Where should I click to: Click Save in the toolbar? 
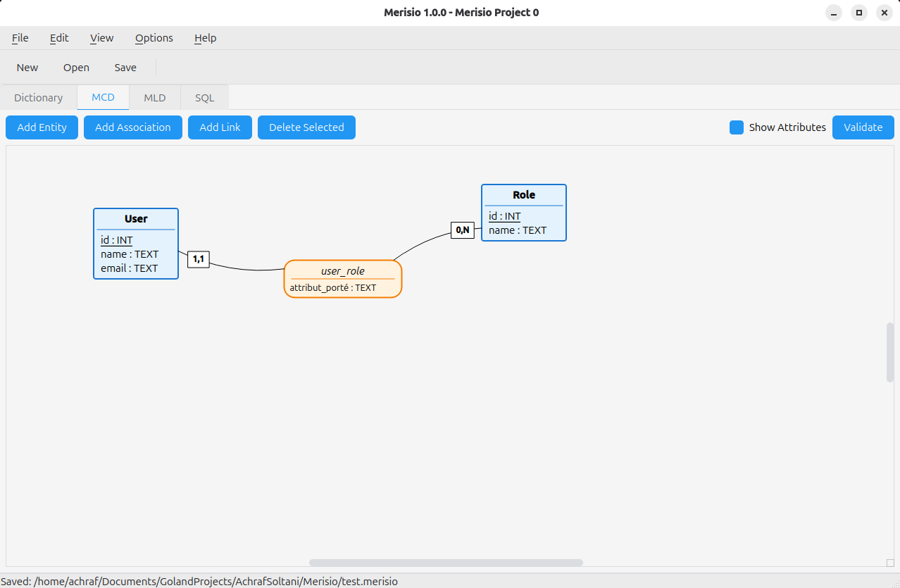pyautogui.click(x=125, y=68)
